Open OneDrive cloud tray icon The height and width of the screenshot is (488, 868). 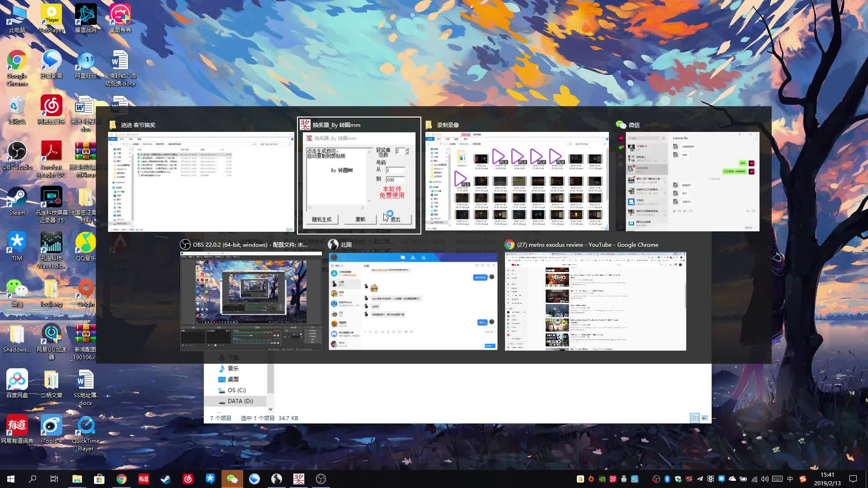pyautogui.click(x=732, y=479)
